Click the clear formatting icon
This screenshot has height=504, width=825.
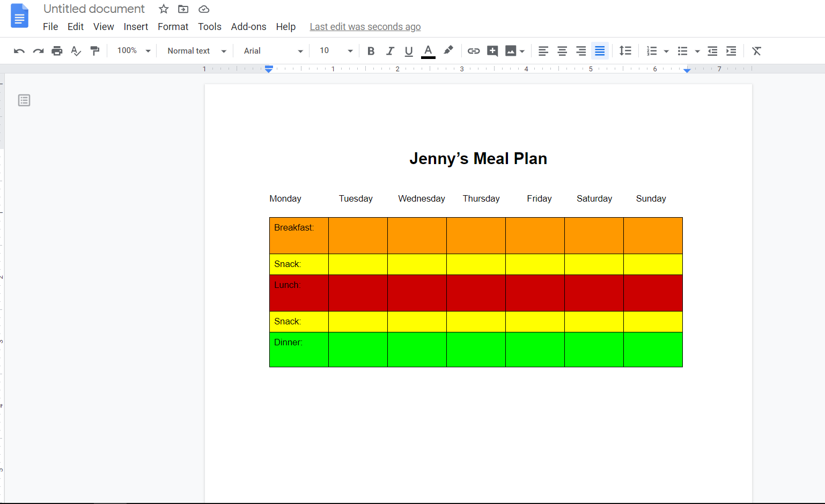pos(756,51)
